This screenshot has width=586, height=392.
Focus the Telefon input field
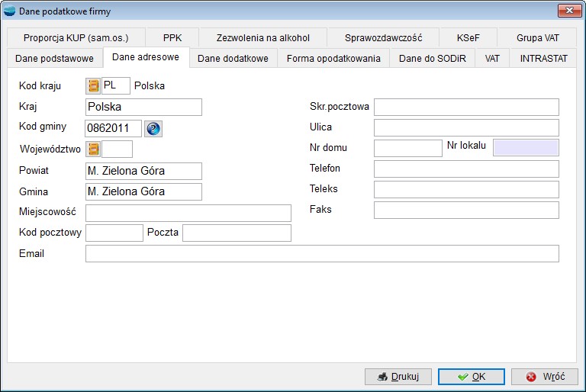click(x=466, y=169)
